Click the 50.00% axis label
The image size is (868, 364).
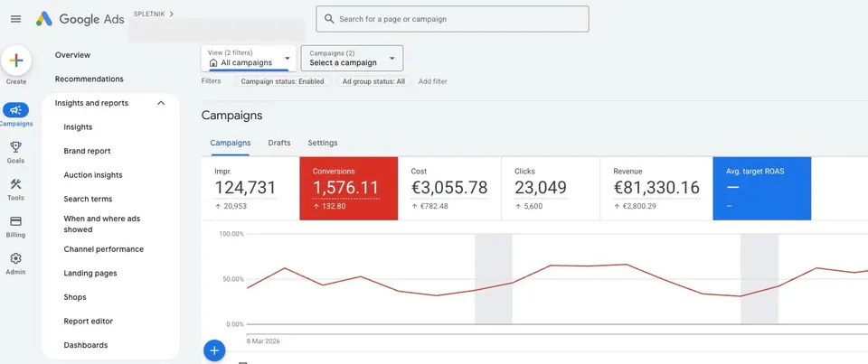tap(233, 279)
